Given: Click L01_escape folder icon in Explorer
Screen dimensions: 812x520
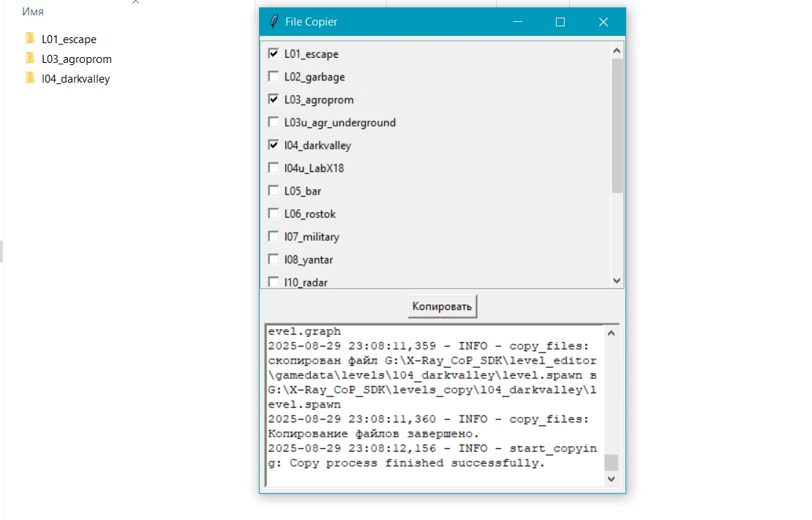Looking at the screenshot, I should tap(30, 39).
